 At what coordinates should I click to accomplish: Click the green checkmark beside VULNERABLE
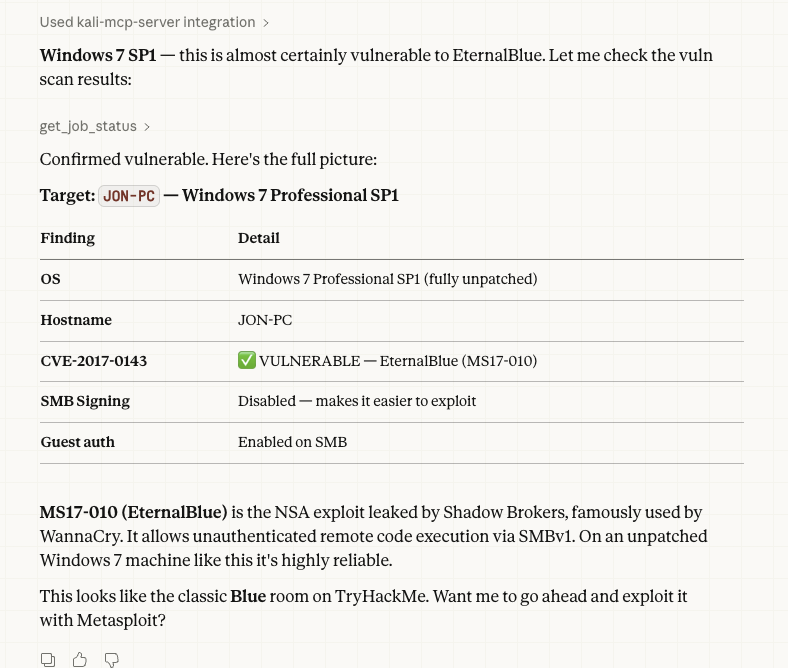click(x=246, y=361)
